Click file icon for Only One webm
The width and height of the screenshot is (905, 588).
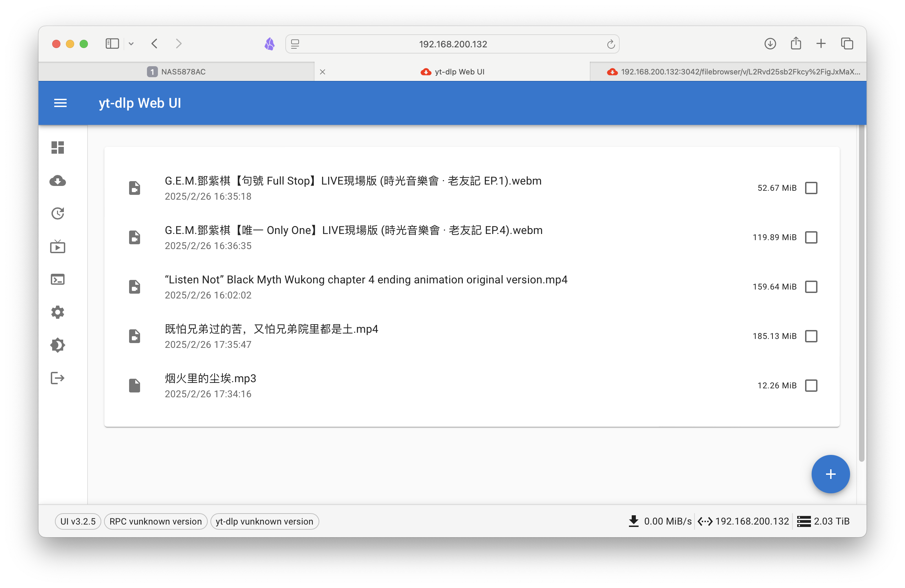point(135,237)
